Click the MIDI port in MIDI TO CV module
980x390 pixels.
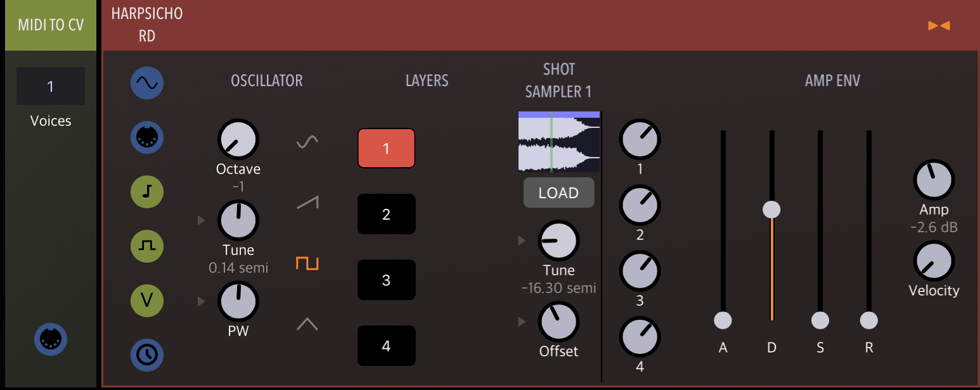pyautogui.click(x=51, y=339)
